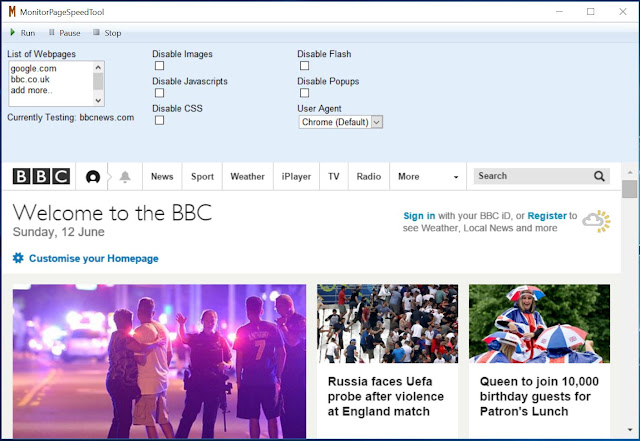Click the webpages list scroll-down arrow

[x=98, y=100]
